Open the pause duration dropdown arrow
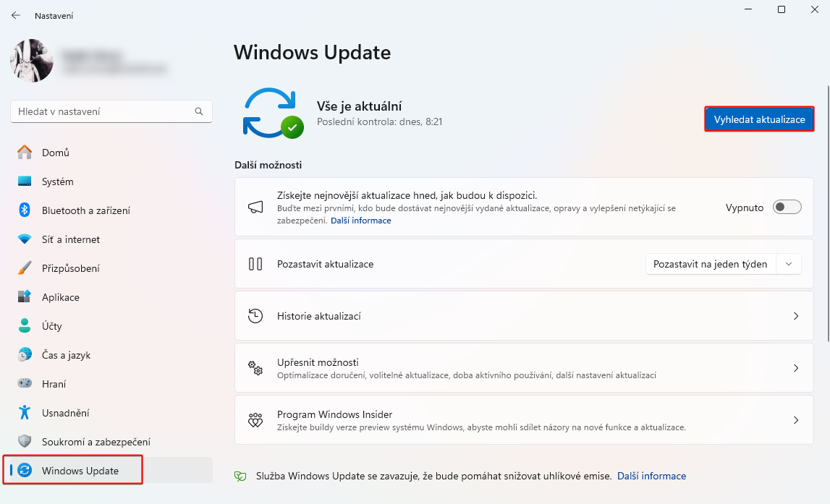This screenshot has height=504, width=830. 790,264
